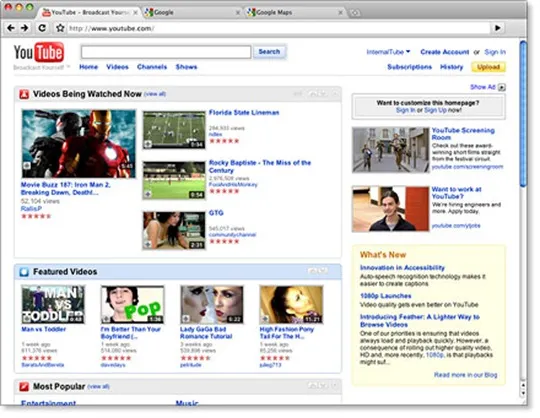Click Read more in our Blog
This screenshot has width=540, height=418.
(x=466, y=375)
